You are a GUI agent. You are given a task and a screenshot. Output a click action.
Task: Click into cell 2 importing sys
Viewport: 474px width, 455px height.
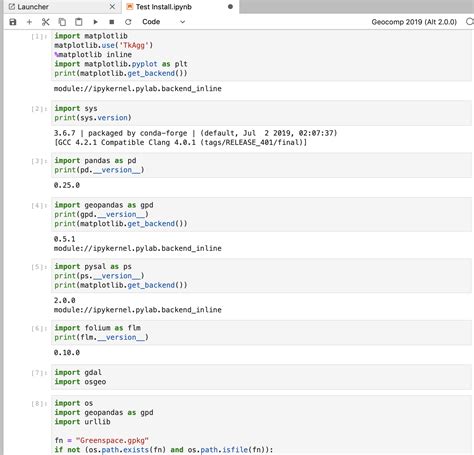[x=261, y=113]
